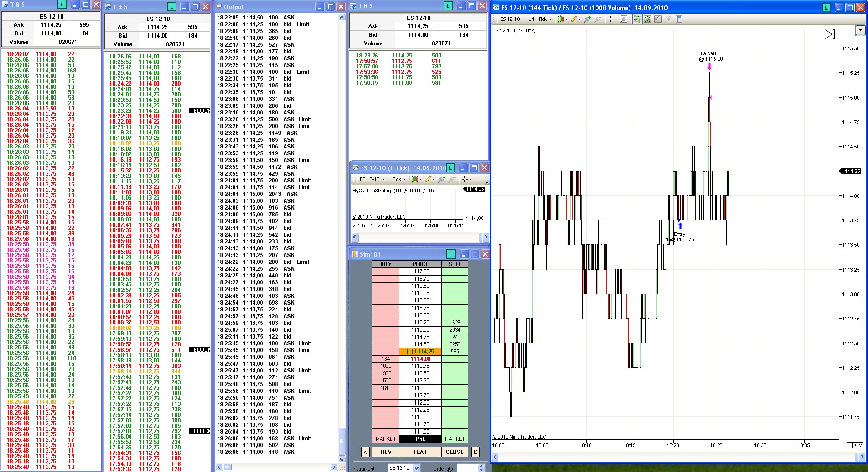The image size is (868, 472).
Task: Click the PRICE column header in Sim101
Action: point(420,264)
